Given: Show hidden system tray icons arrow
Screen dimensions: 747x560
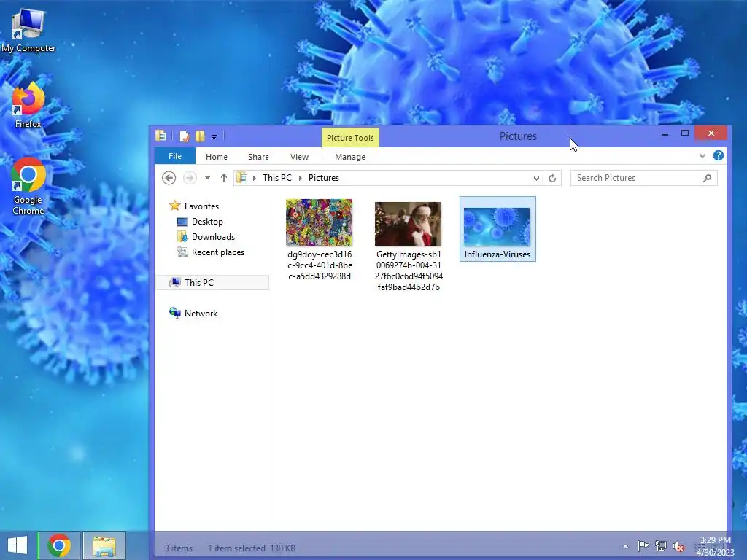Looking at the screenshot, I should point(625,546).
